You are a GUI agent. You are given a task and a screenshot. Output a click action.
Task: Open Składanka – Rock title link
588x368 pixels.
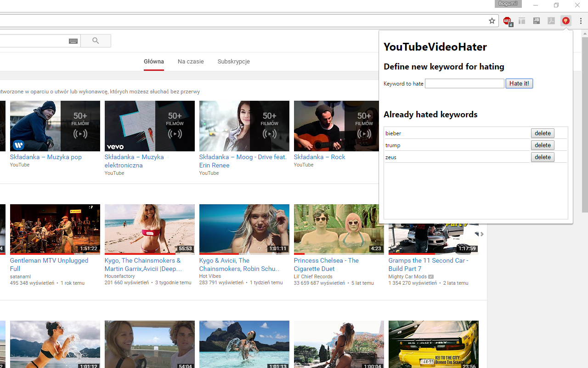click(x=320, y=157)
